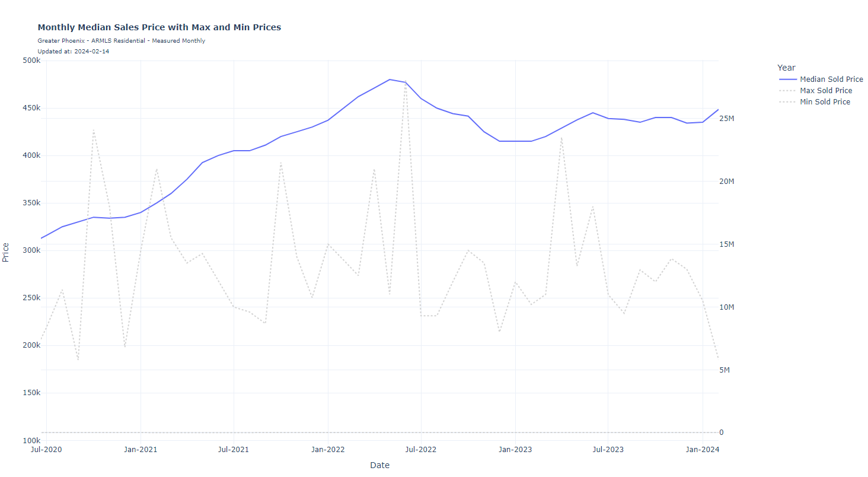The height and width of the screenshot is (477, 868).
Task: Click the 100k left axis label
Action: point(30,440)
